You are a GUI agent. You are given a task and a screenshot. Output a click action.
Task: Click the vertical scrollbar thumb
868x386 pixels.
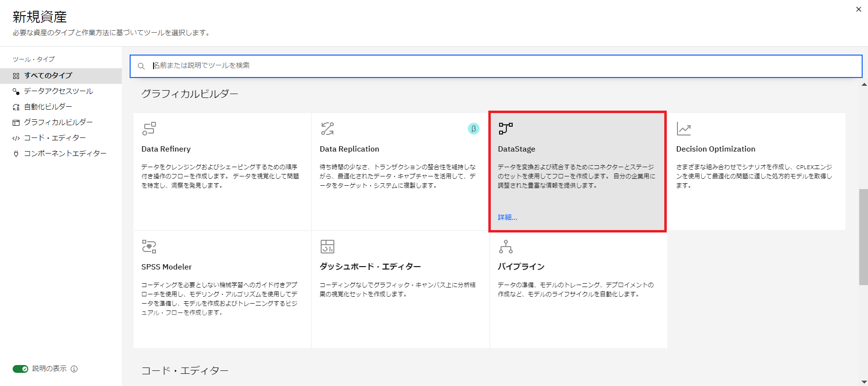click(863, 237)
